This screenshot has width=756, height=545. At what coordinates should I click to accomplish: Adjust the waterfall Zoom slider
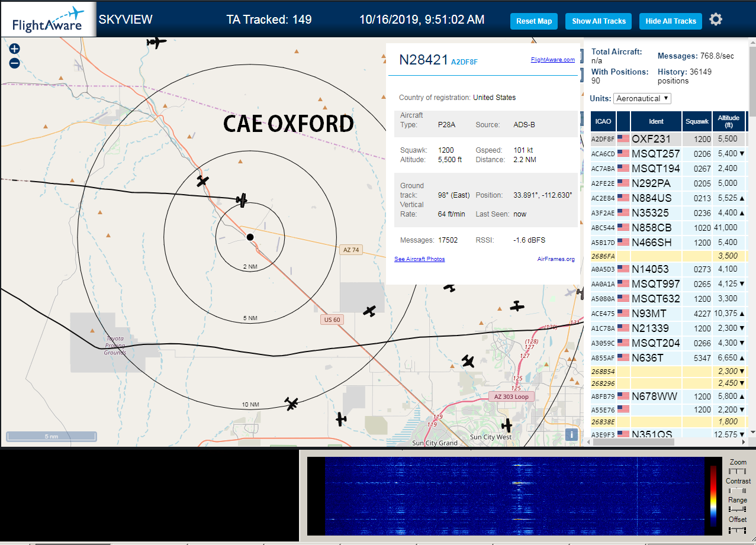coord(738,472)
